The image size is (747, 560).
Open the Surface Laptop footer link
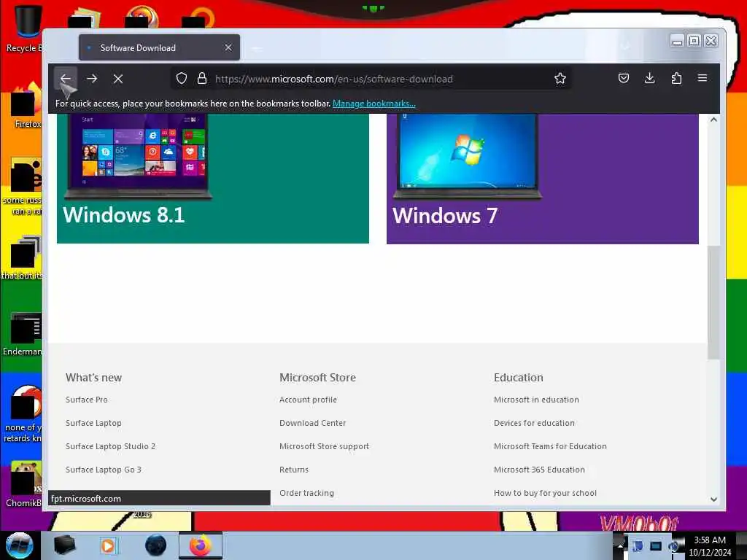coord(93,423)
